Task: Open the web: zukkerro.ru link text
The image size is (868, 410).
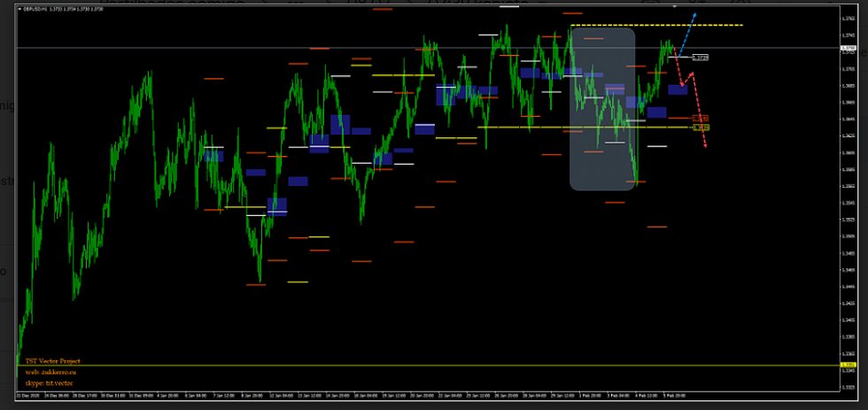Action: point(52,372)
